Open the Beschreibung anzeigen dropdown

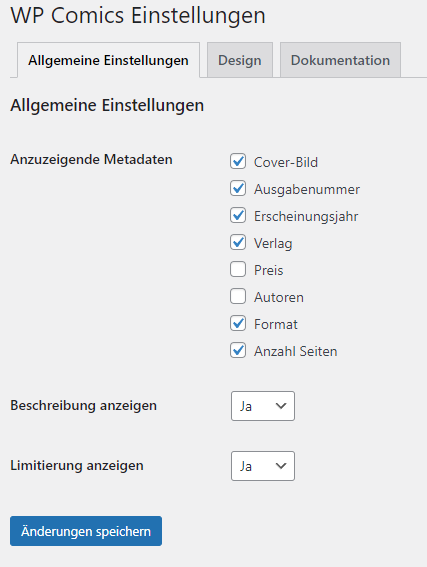click(263, 406)
